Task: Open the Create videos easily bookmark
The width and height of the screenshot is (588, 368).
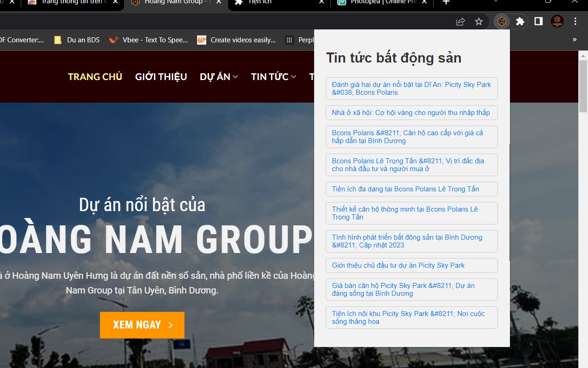Action: (236, 40)
